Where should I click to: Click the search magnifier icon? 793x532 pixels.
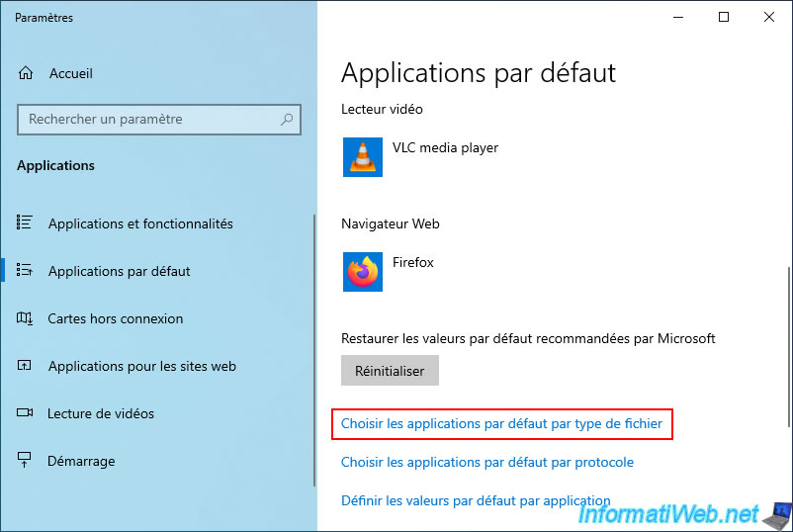click(287, 120)
